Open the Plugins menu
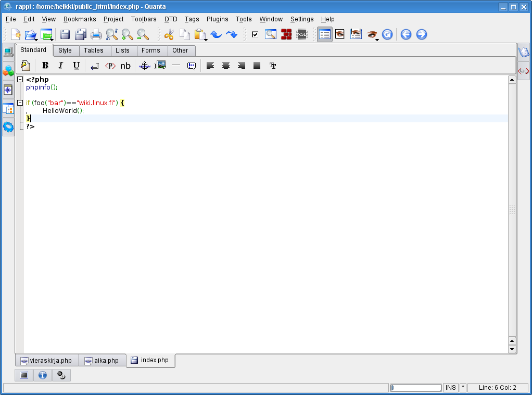Image resolution: width=532 pixels, height=395 pixels. click(x=217, y=19)
